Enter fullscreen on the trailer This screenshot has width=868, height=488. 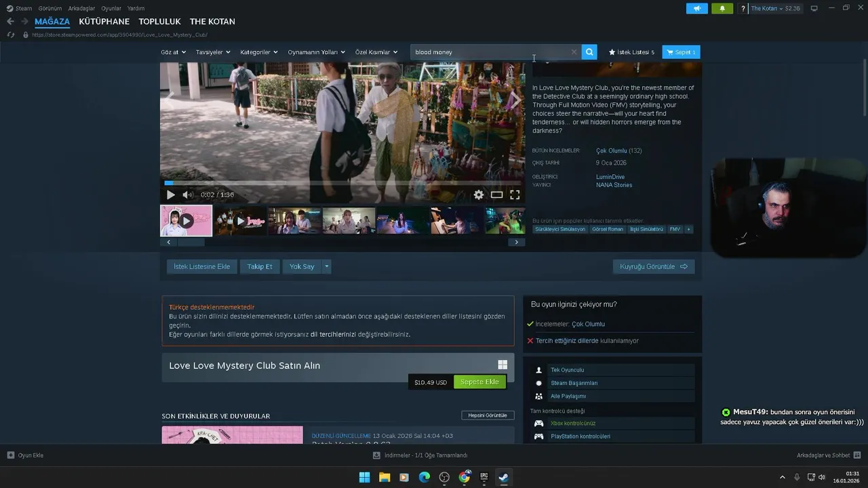[x=515, y=195]
